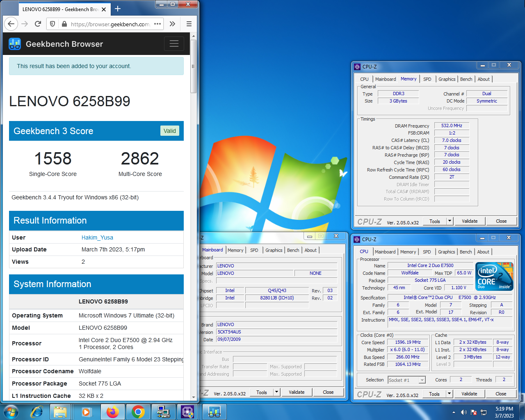Open the About tab in Mainboard CPU-Z window
This screenshot has height=420, width=525.
[x=310, y=250]
